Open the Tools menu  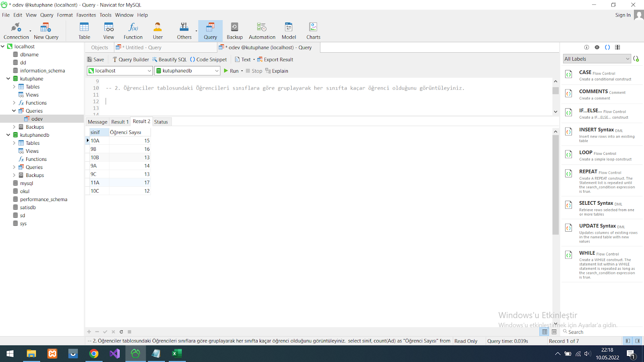pos(105,15)
